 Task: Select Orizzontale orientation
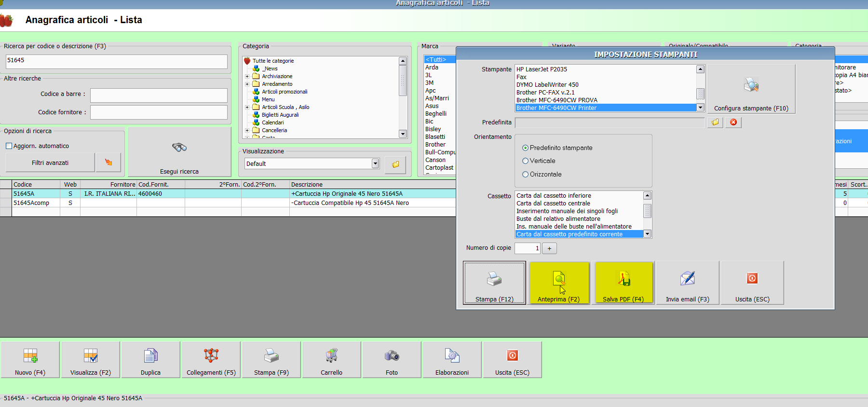coord(526,175)
